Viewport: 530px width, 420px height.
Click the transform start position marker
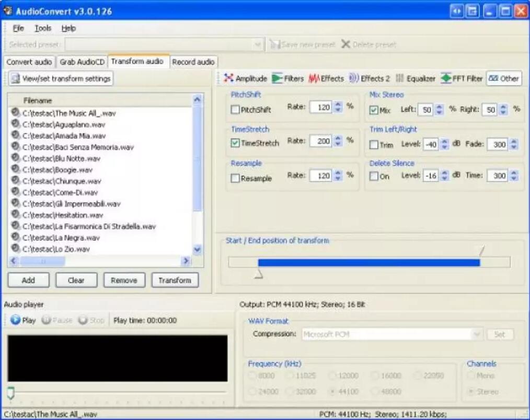point(258,274)
